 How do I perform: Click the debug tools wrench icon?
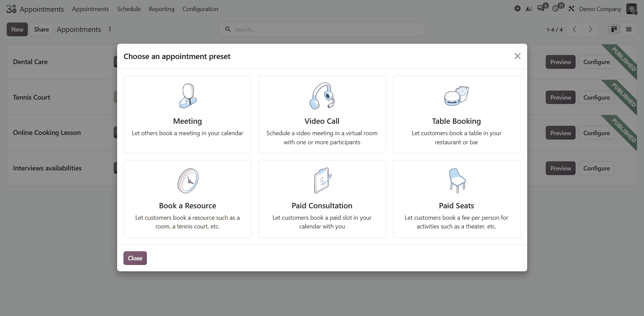click(571, 9)
